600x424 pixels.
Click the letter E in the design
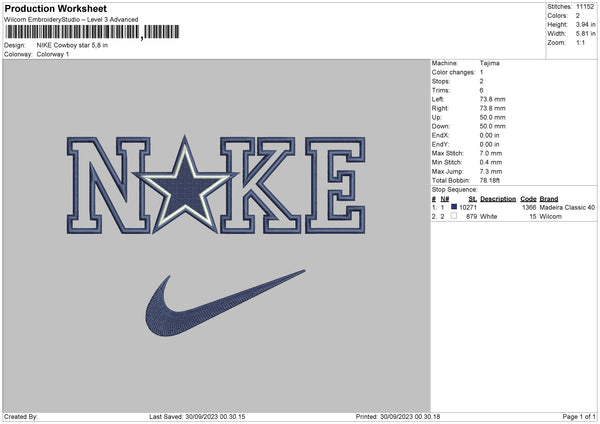click(335, 186)
